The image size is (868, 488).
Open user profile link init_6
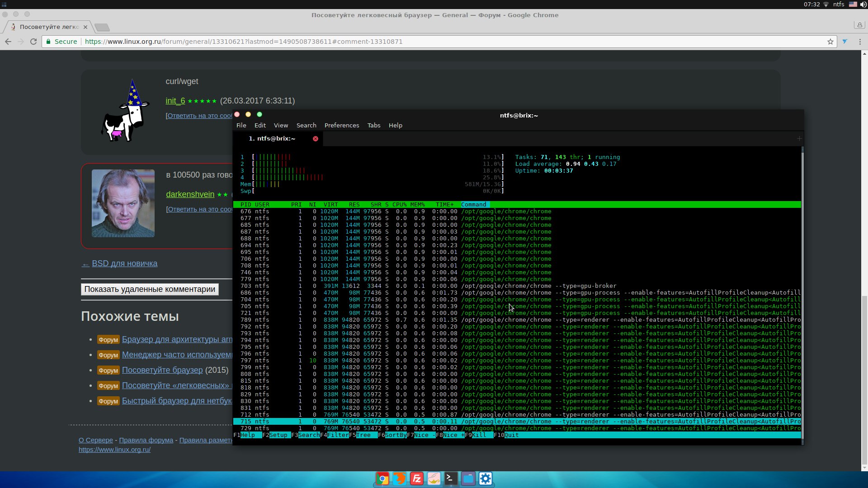tap(175, 101)
